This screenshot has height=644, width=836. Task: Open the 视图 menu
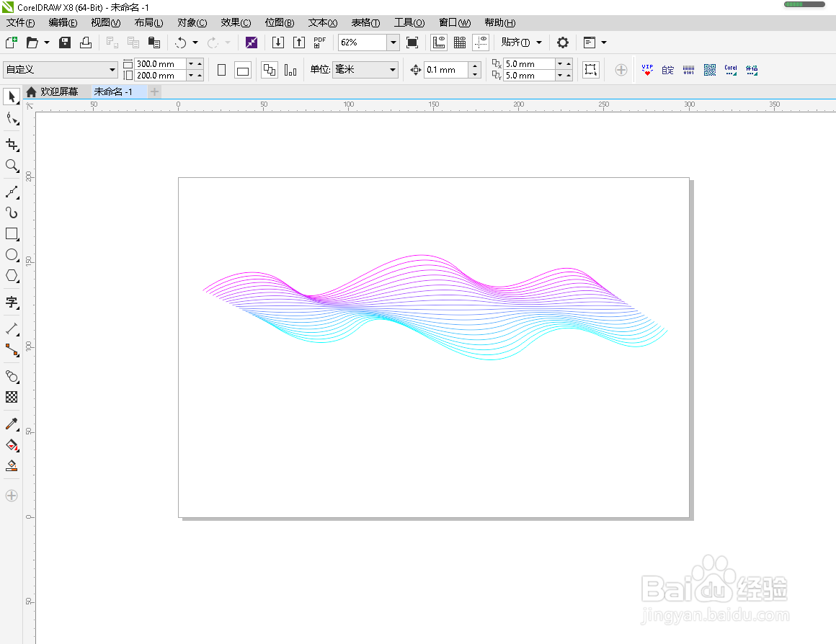pos(105,22)
